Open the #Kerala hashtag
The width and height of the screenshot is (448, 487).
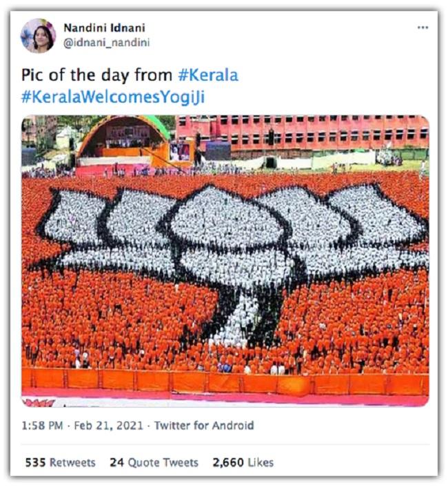pos(208,75)
